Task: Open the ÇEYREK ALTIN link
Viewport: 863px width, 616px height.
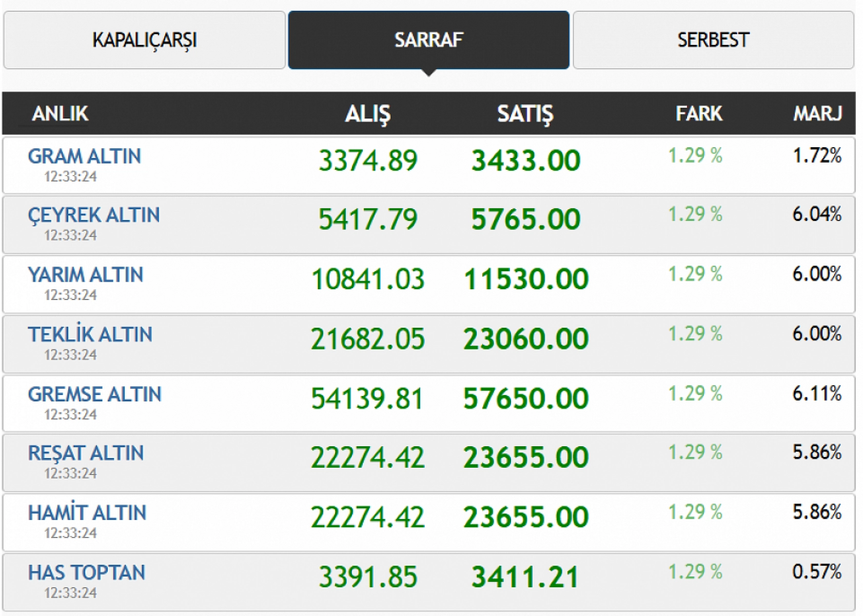Action: (94, 215)
